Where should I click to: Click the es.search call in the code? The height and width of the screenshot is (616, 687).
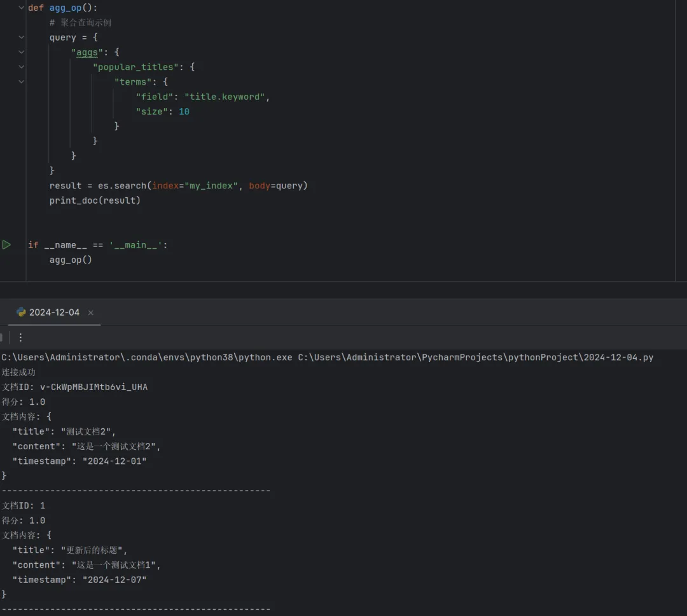pyautogui.click(x=120, y=186)
